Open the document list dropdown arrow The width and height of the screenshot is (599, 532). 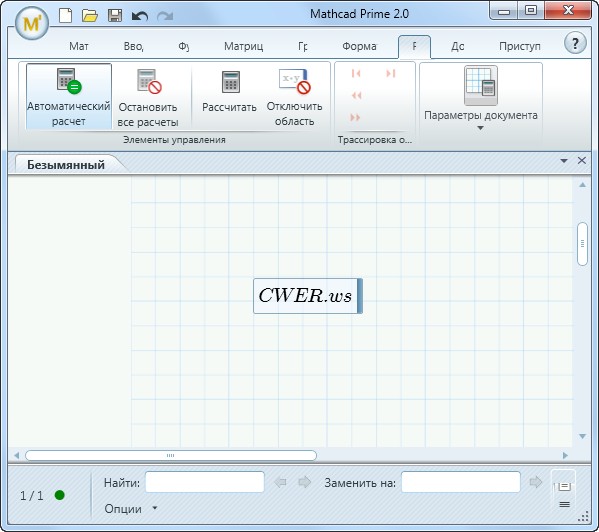(x=564, y=161)
